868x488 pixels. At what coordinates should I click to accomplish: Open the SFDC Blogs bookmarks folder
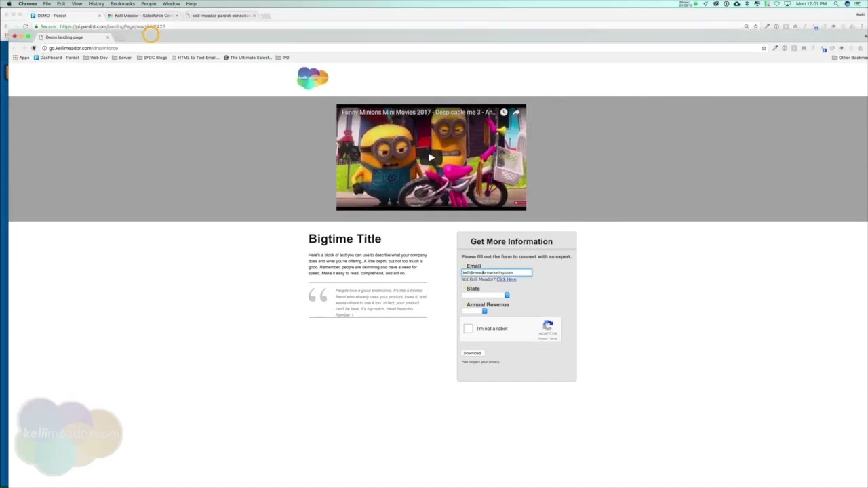pos(152,58)
